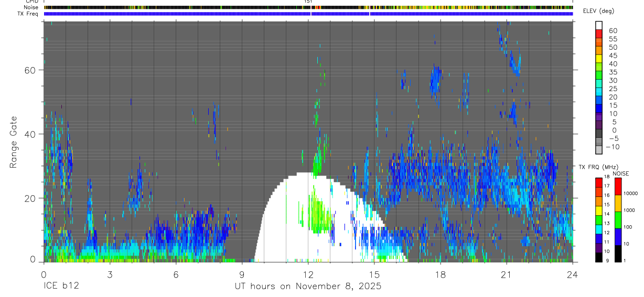This screenshot has width=644, height=297.
Task: Click the 18 UT hour axis label
Action: 440,274
